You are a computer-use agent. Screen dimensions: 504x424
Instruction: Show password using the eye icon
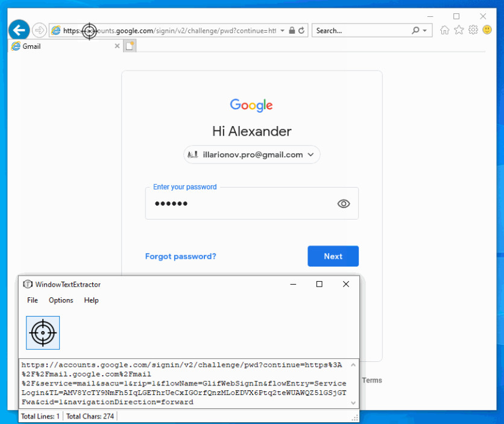click(x=343, y=203)
